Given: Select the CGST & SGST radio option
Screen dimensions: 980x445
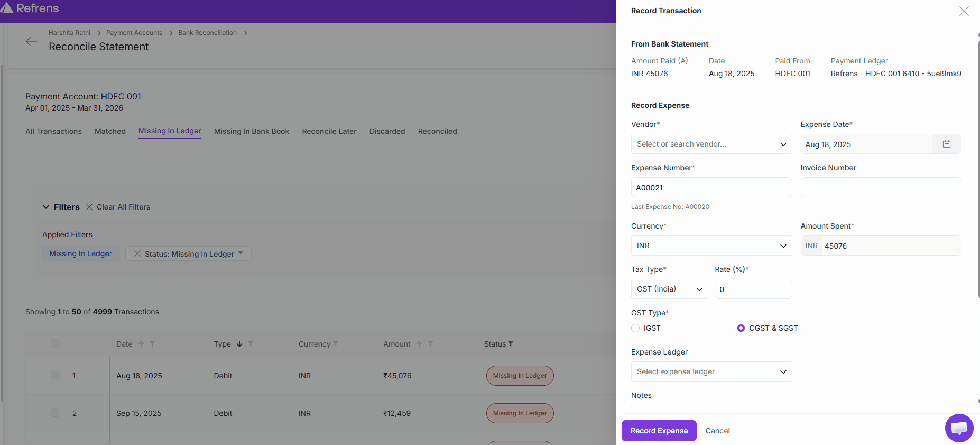Looking at the screenshot, I should [x=741, y=328].
